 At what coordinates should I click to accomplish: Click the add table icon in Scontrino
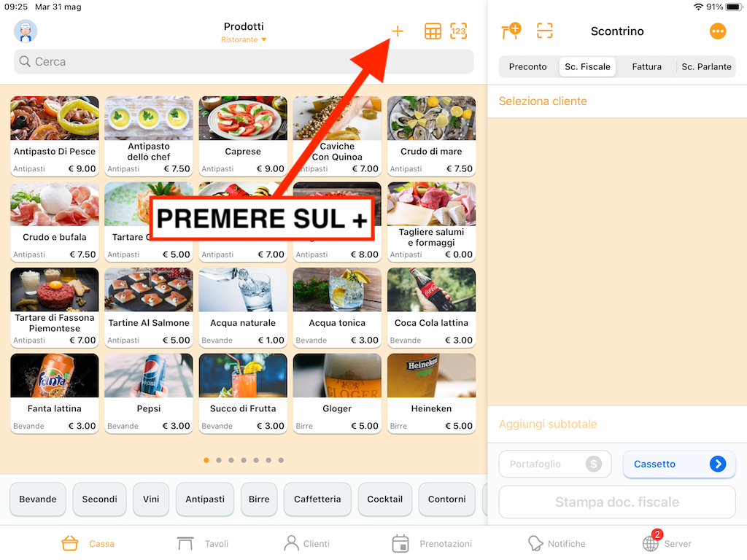coord(511,31)
